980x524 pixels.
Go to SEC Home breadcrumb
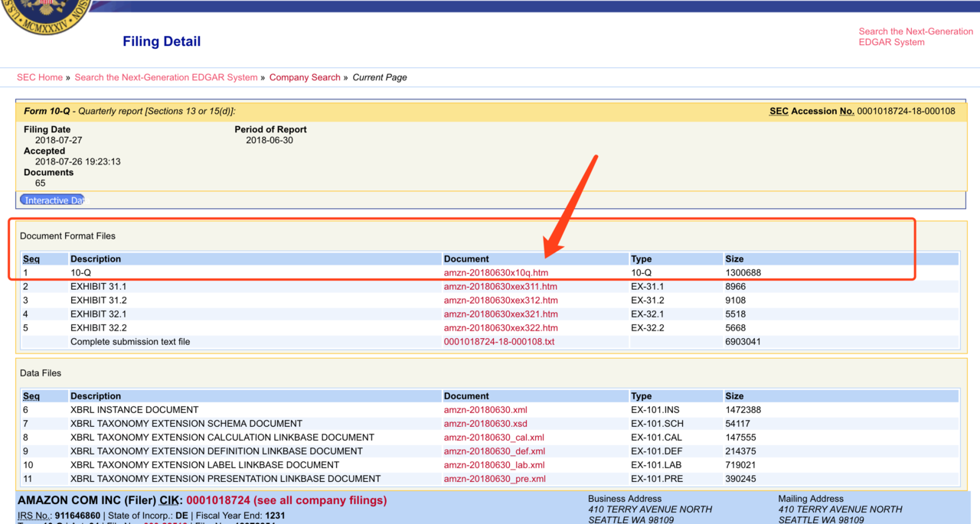click(40, 77)
